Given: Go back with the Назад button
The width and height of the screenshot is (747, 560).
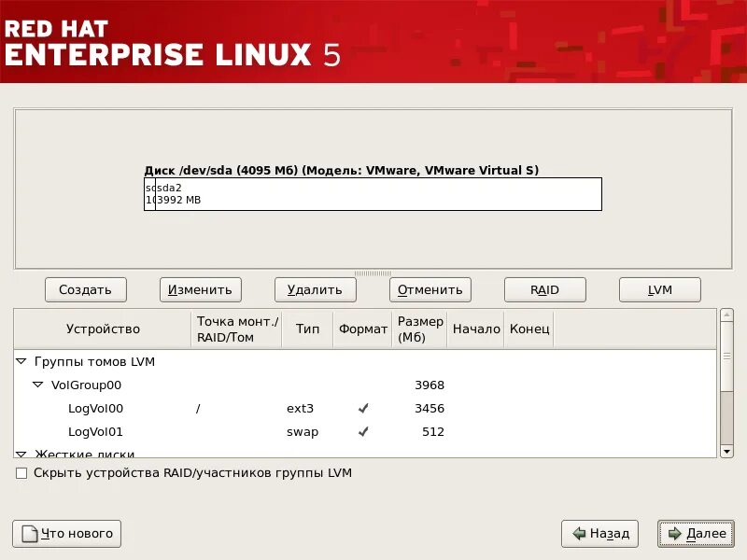Looking at the screenshot, I should [599, 533].
